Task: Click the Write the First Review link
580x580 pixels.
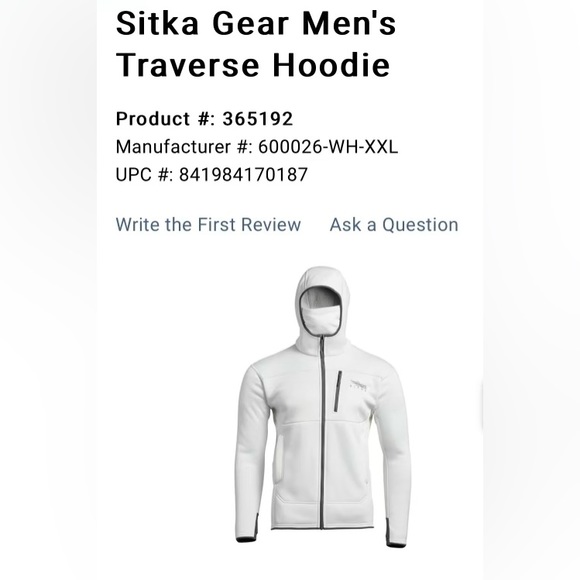Action: [x=208, y=225]
